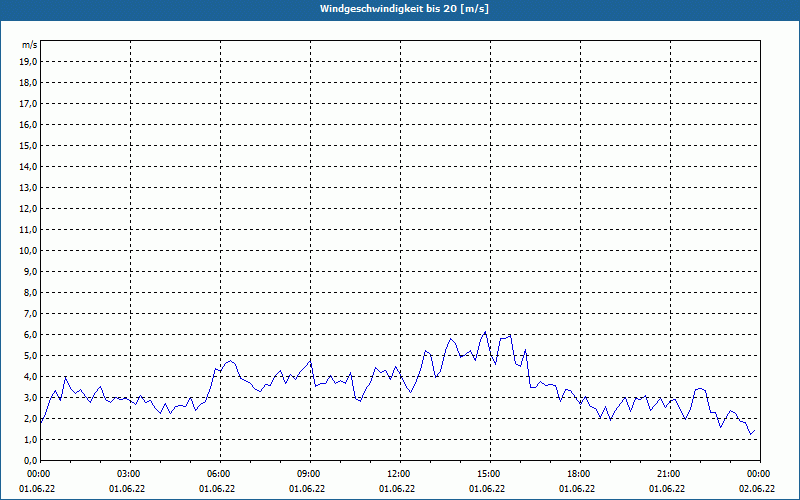Click the '12,0' axis tick label

click(x=28, y=208)
